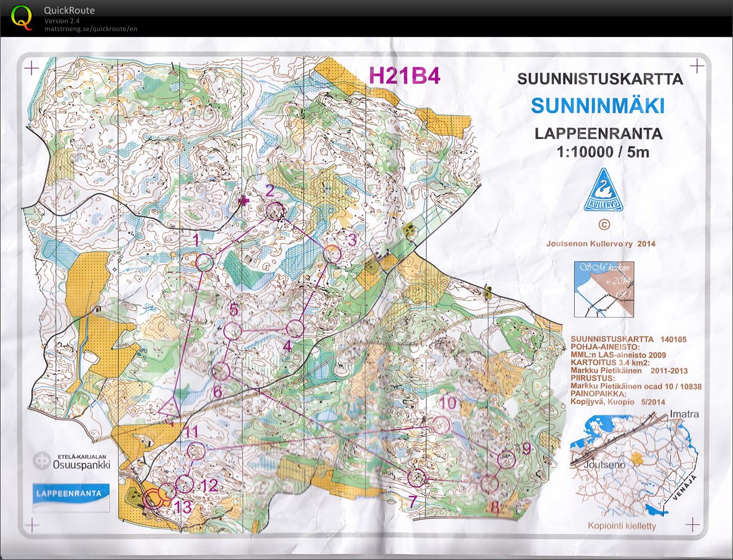Click the Kullervo swan club logo
Screen dimensions: 733x560
point(604,189)
